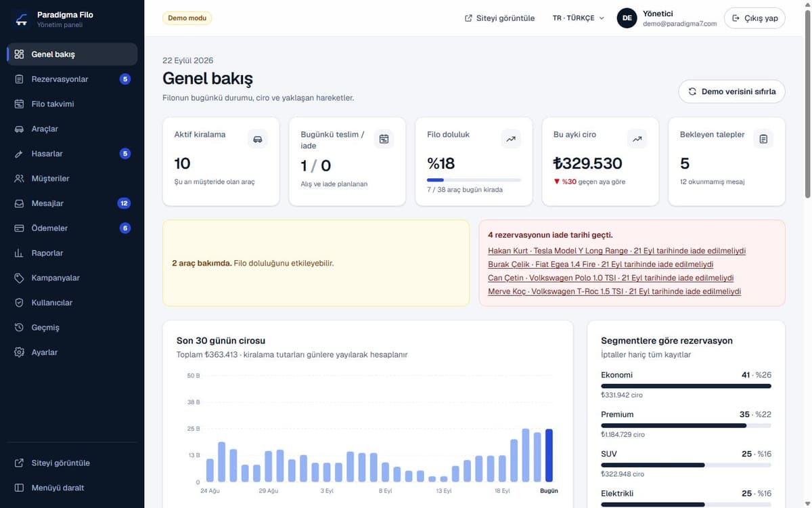The width and height of the screenshot is (812, 508).
Task: Open the Mesajlar inbox icon
Action: [19, 203]
